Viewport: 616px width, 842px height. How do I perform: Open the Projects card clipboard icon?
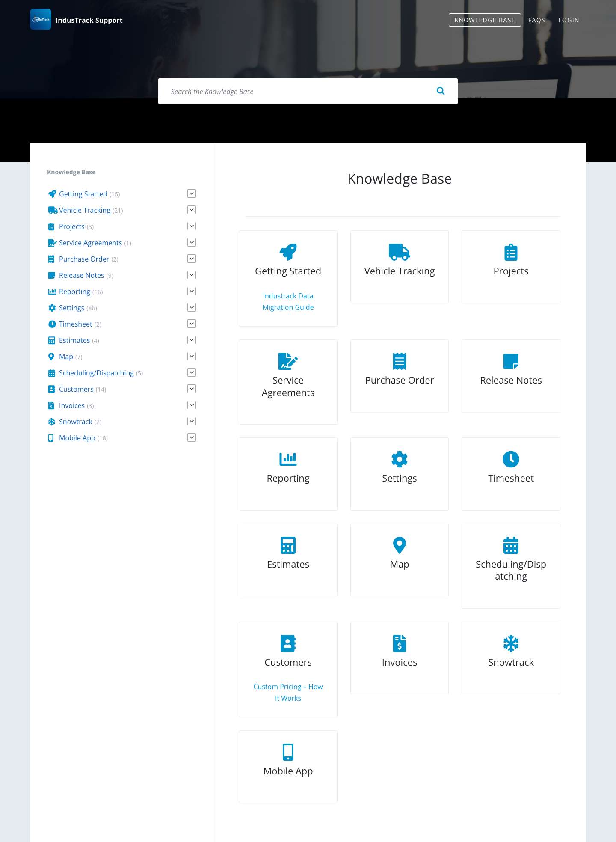pyautogui.click(x=511, y=252)
